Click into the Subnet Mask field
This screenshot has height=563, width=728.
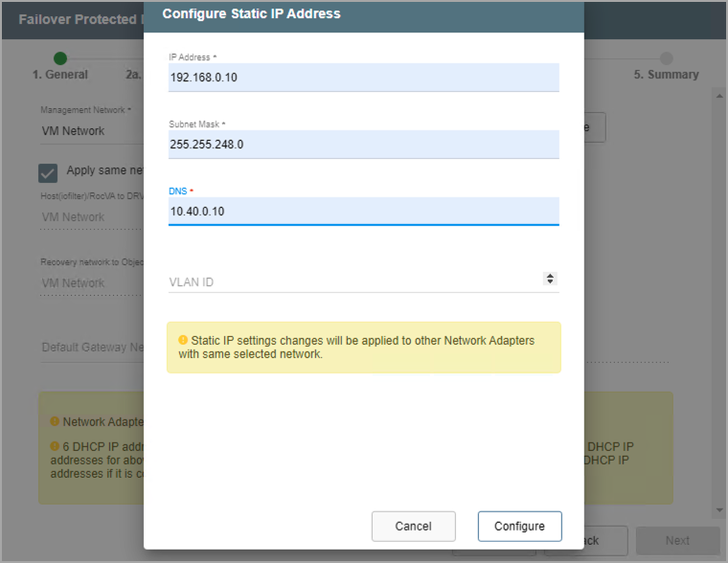363,145
